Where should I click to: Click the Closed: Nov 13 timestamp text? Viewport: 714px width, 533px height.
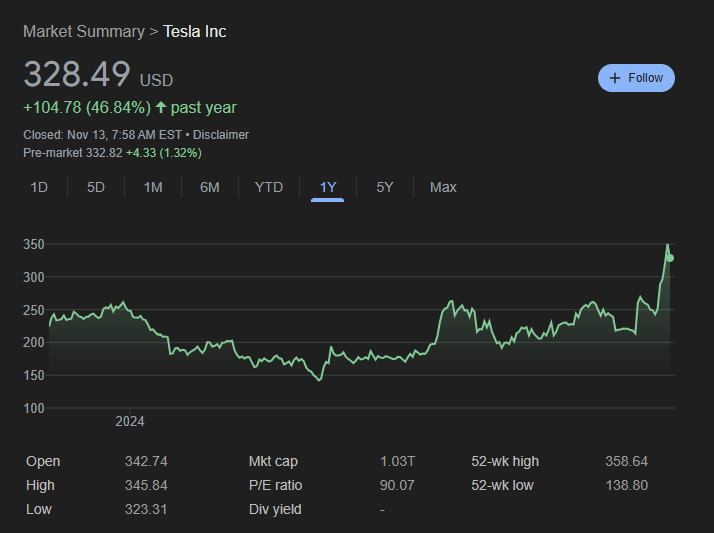[x=102, y=135]
